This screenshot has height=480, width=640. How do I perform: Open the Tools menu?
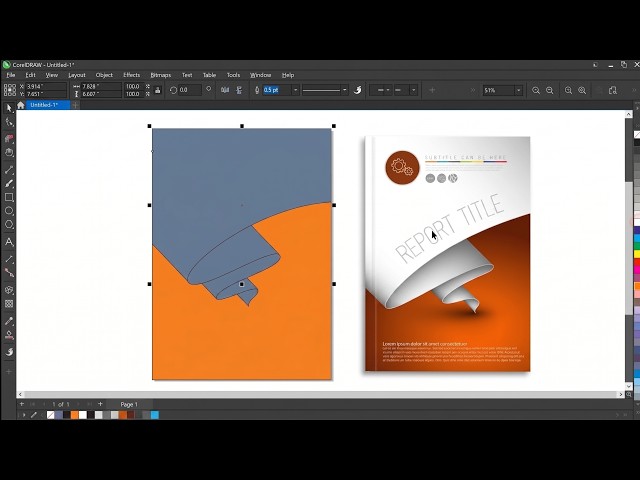click(x=233, y=75)
